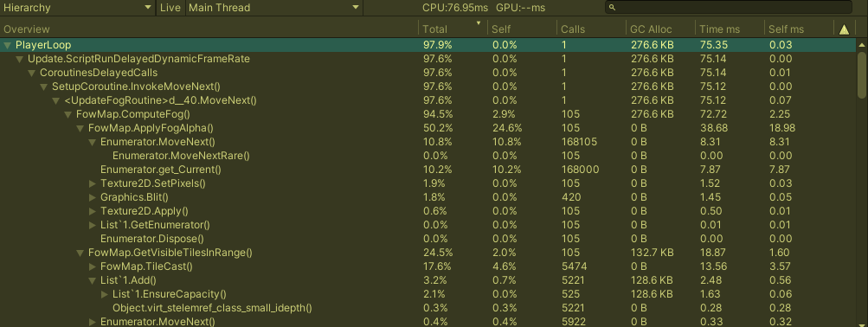Click the 525 calls value
868x327 pixels.
570,294
